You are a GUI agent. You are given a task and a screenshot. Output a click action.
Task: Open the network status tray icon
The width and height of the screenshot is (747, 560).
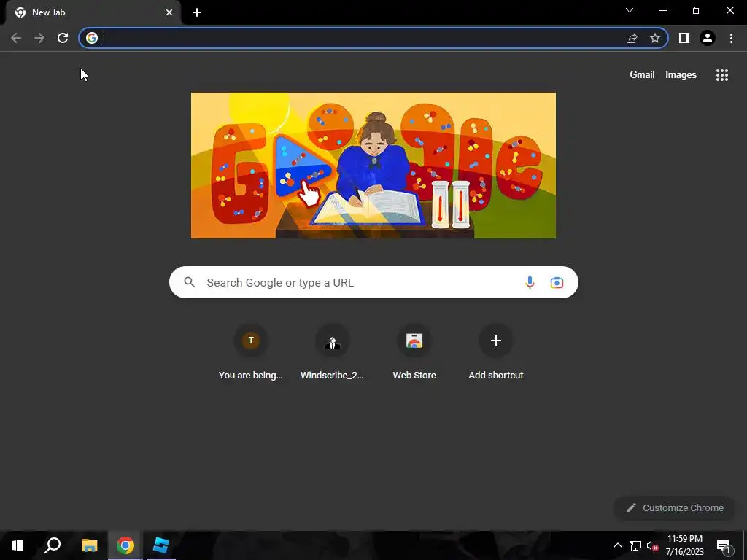pos(635,545)
